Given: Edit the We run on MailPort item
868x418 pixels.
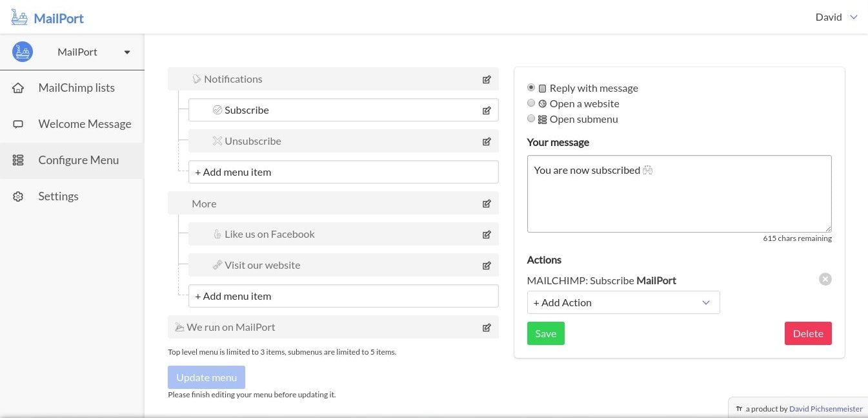Looking at the screenshot, I should point(487,328).
